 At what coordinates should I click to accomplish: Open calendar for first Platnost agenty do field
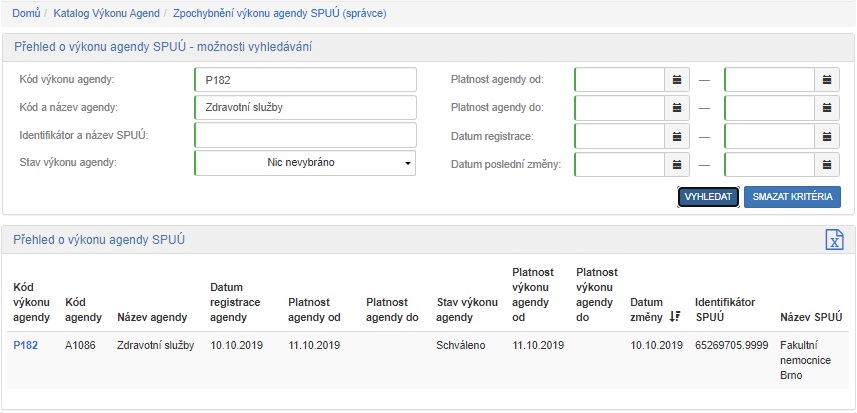(x=677, y=107)
